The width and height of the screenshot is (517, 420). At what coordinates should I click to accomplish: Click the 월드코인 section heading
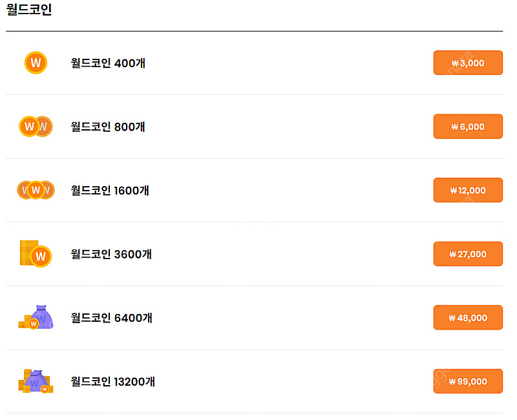pyautogui.click(x=29, y=9)
